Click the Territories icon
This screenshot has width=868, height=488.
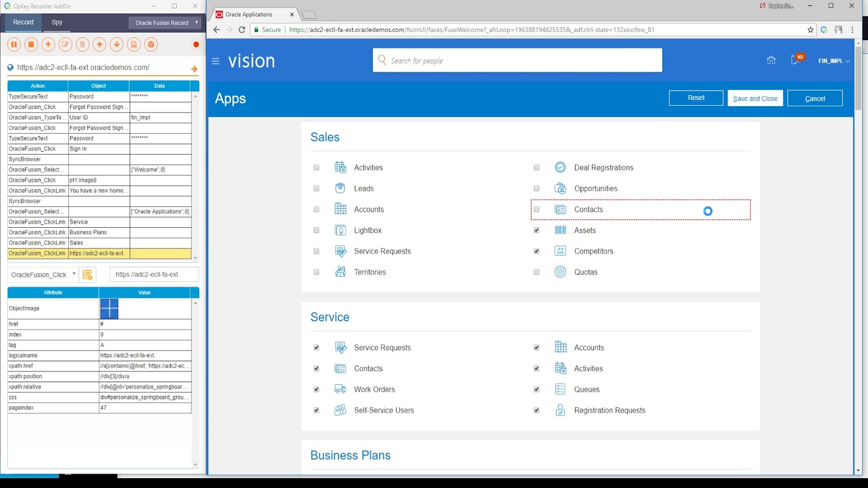point(340,272)
